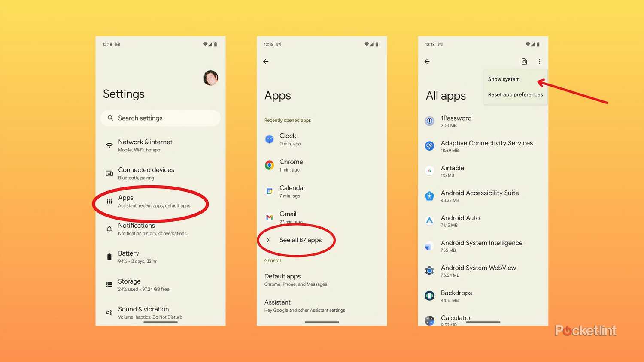644x362 pixels.
Task: Open Notifications settings row
Action: coord(161,229)
